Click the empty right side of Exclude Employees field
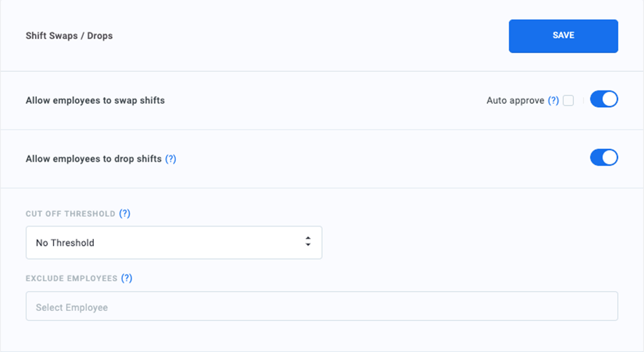The image size is (644, 352). (528, 307)
